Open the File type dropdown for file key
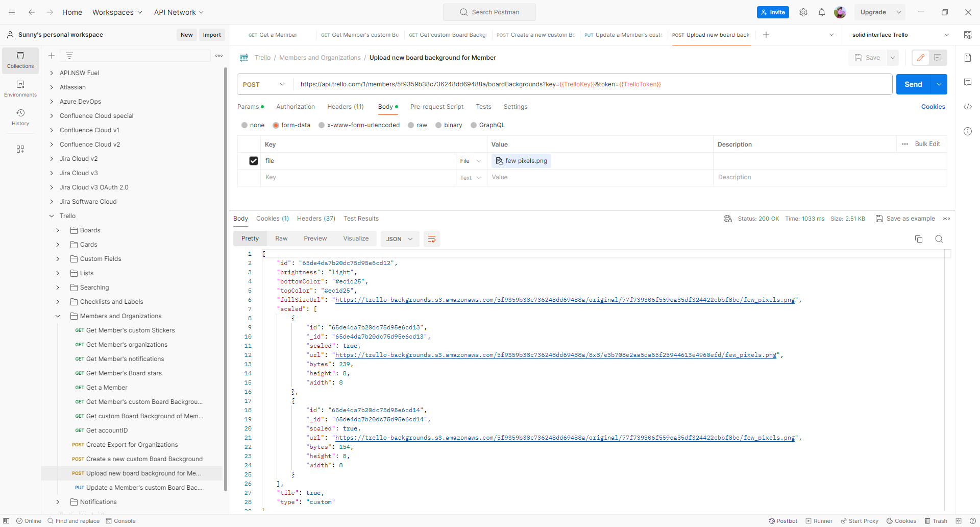The width and height of the screenshot is (980, 527). click(x=471, y=161)
